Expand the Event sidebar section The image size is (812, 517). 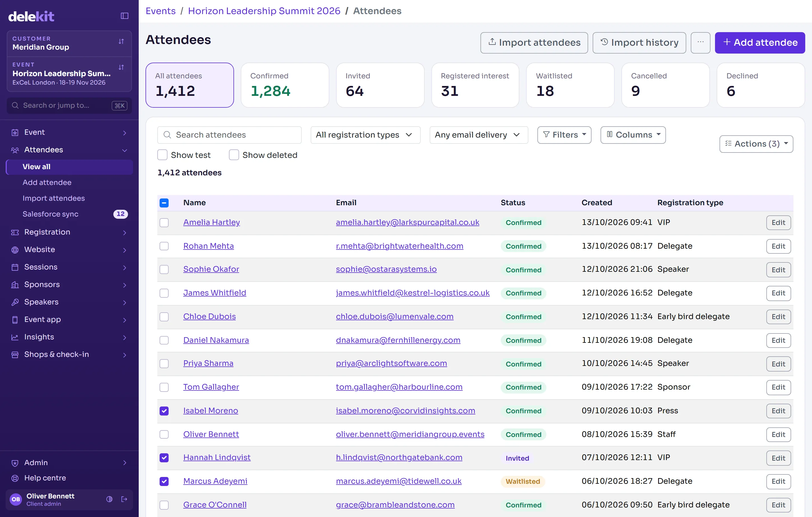(x=69, y=132)
